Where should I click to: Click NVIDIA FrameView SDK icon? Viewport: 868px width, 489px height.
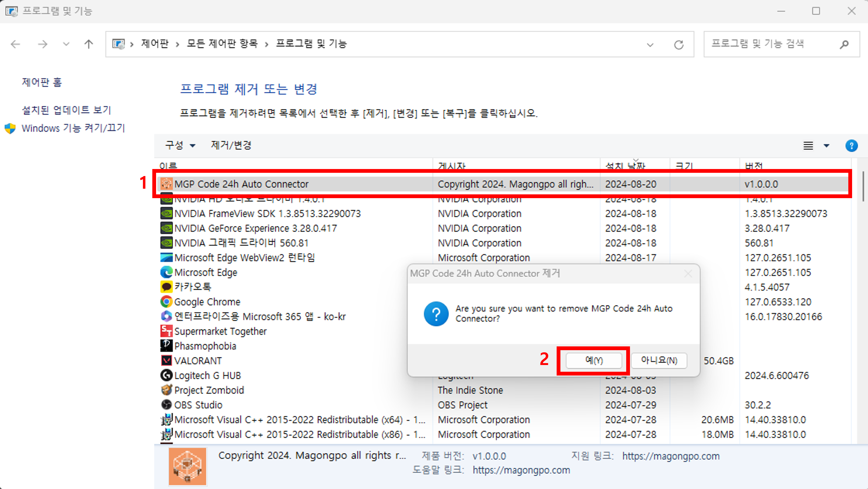click(x=167, y=213)
